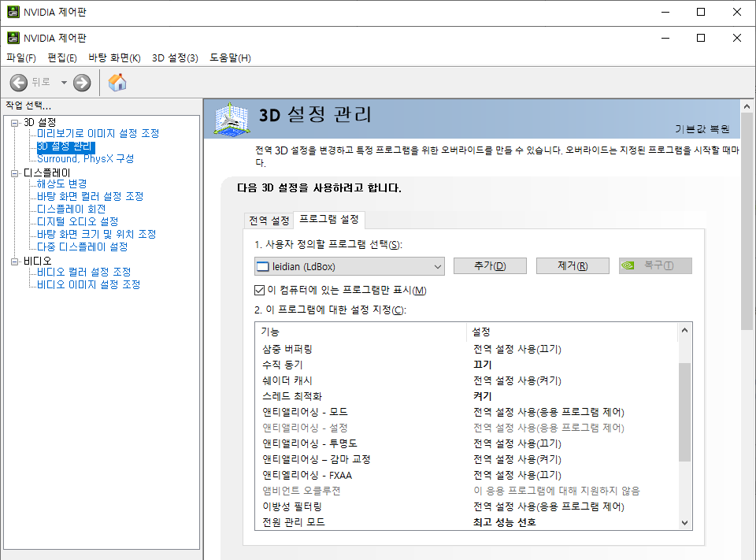Select the 삼중 버퍼링 setting row

(467, 349)
